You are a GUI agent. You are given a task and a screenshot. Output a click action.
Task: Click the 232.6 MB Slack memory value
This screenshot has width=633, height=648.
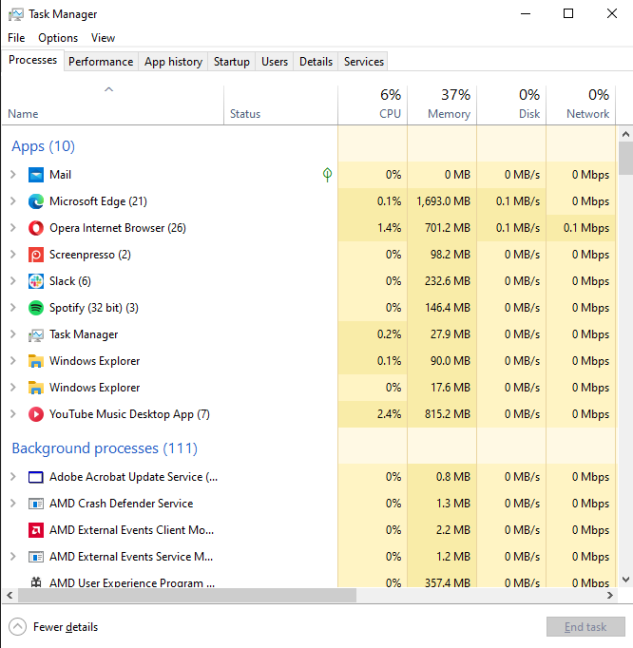click(x=447, y=281)
